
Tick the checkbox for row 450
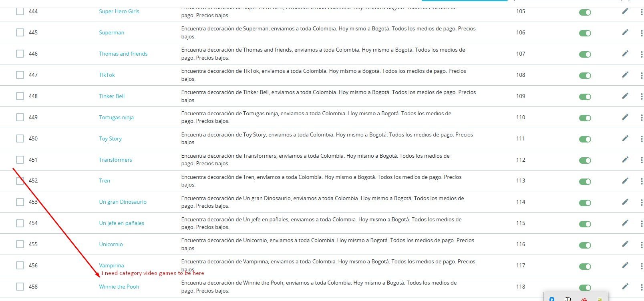pyautogui.click(x=20, y=138)
